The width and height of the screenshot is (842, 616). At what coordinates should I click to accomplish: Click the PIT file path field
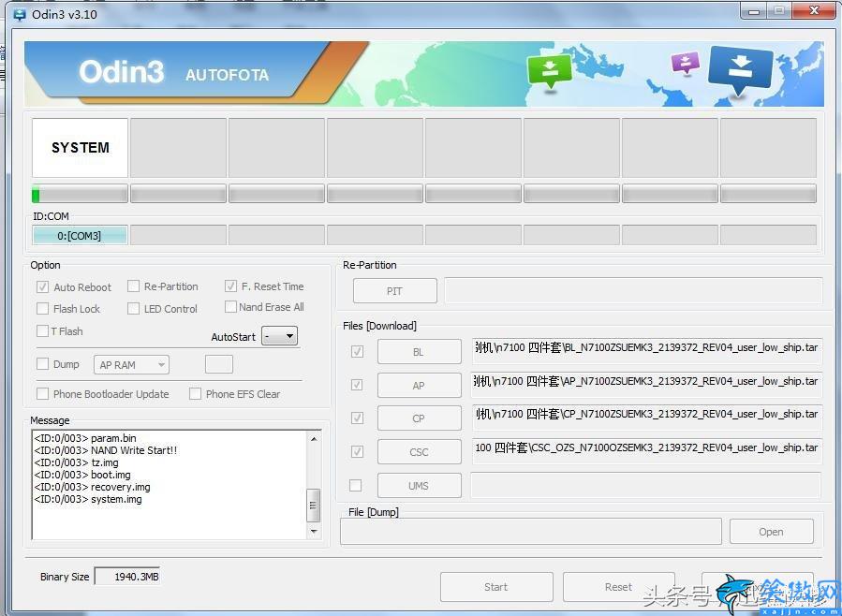633,291
